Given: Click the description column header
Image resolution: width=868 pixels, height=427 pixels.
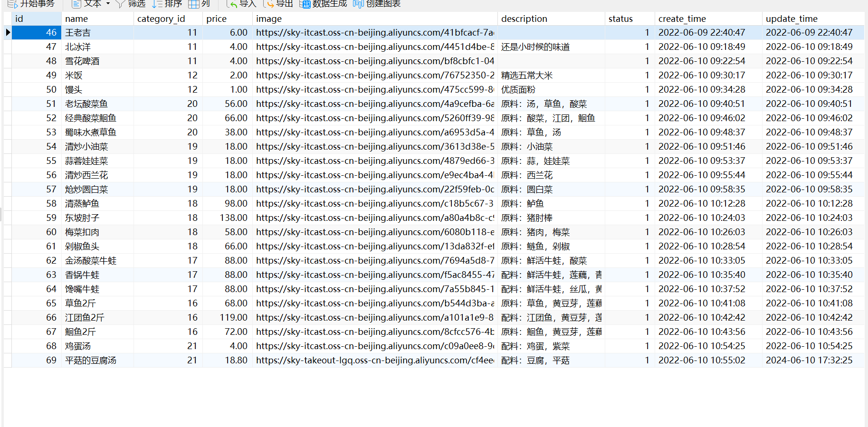Looking at the screenshot, I should [551, 19].
